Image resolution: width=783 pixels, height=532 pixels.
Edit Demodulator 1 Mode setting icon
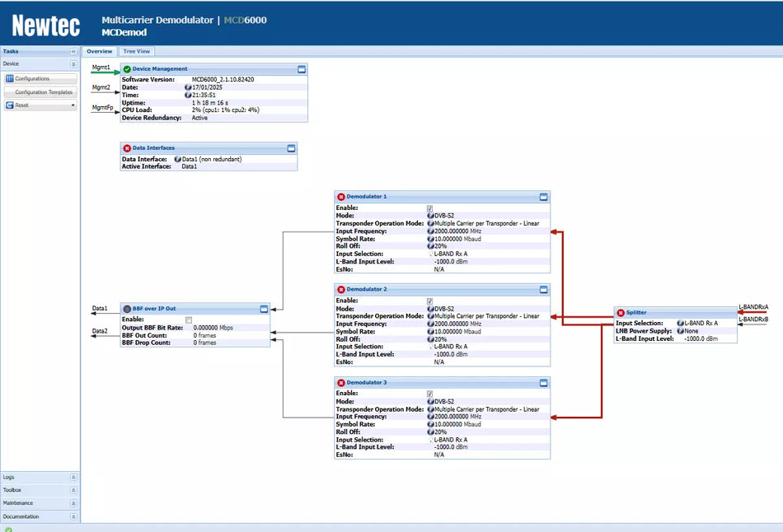430,216
